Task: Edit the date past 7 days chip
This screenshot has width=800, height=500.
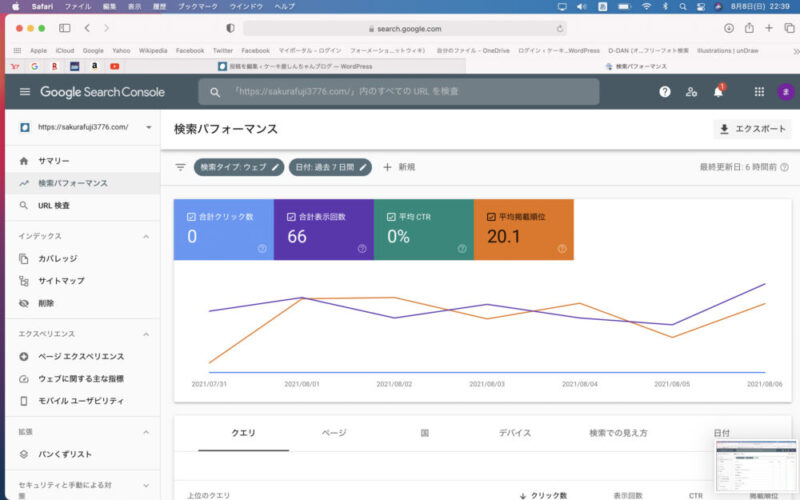Action: [330, 167]
